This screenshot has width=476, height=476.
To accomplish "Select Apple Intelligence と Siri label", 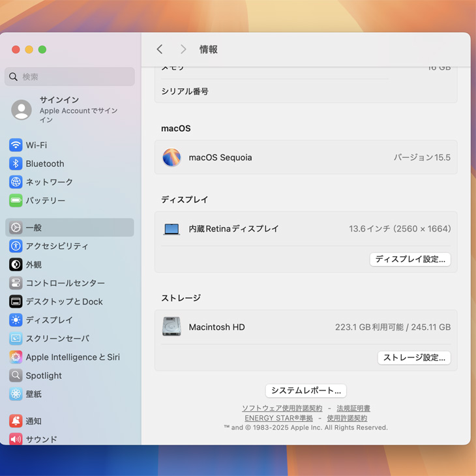I will 73,357.
